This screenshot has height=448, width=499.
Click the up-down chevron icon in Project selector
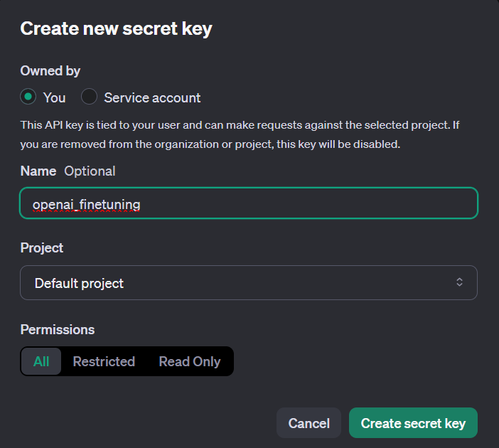(459, 282)
